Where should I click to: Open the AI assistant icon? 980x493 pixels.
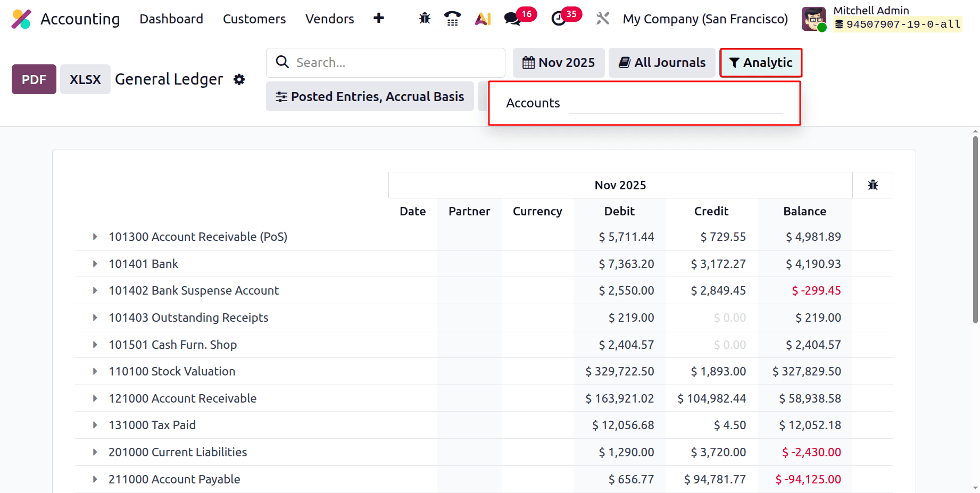483,19
